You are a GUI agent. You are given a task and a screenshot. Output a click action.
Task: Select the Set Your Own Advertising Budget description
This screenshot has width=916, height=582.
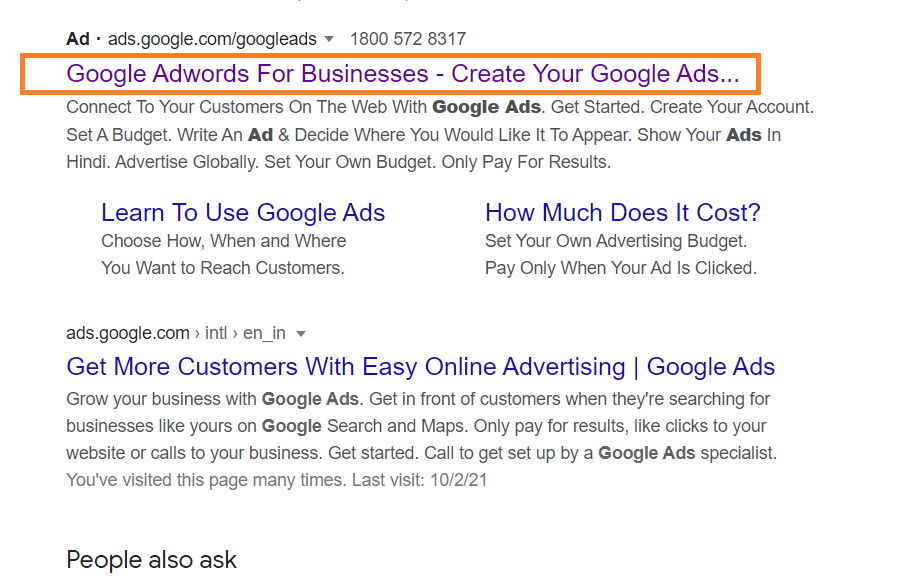point(619,240)
